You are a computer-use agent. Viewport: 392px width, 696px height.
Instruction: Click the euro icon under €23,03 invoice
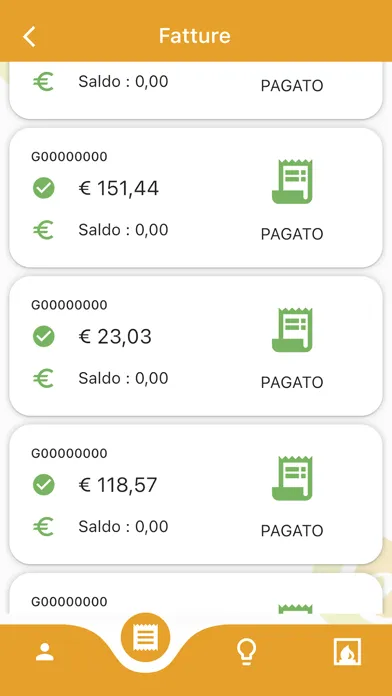click(x=43, y=378)
